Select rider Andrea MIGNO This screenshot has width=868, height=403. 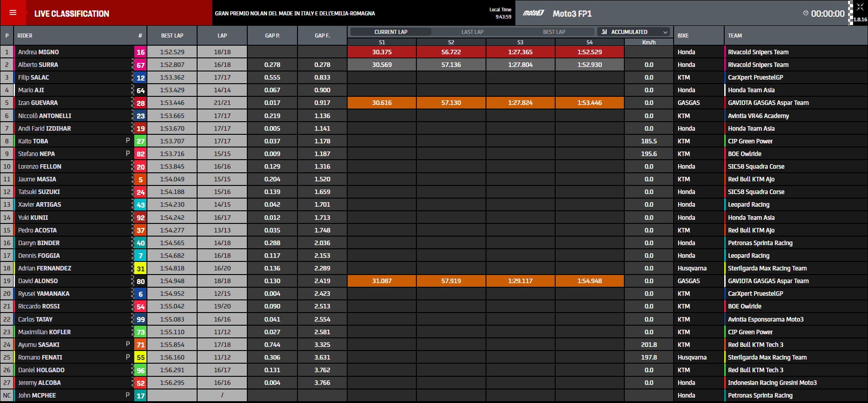point(38,52)
